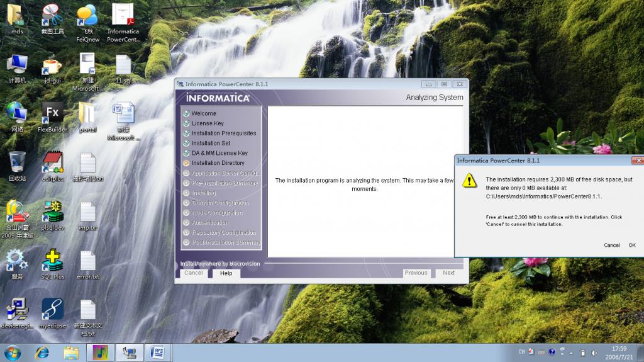This screenshot has width=644, height=362.
Task: Launch the editplus shortcut
Action: (52, 166)
